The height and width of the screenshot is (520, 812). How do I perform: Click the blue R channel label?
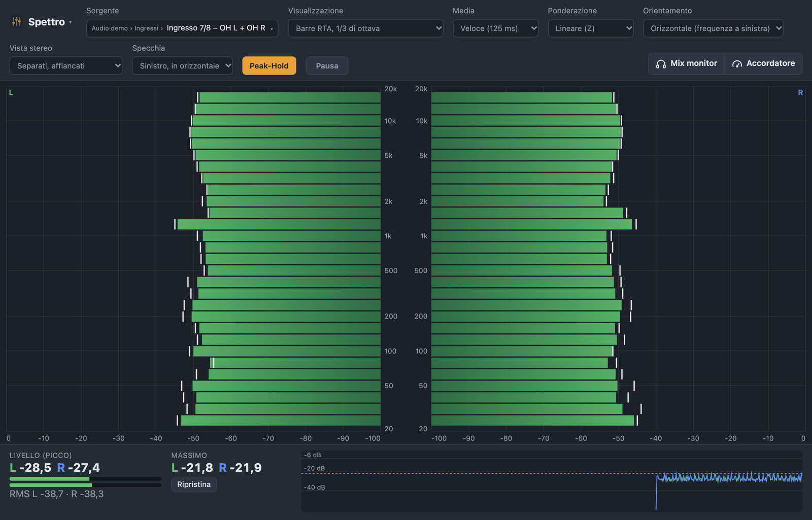tap(800, 93)
